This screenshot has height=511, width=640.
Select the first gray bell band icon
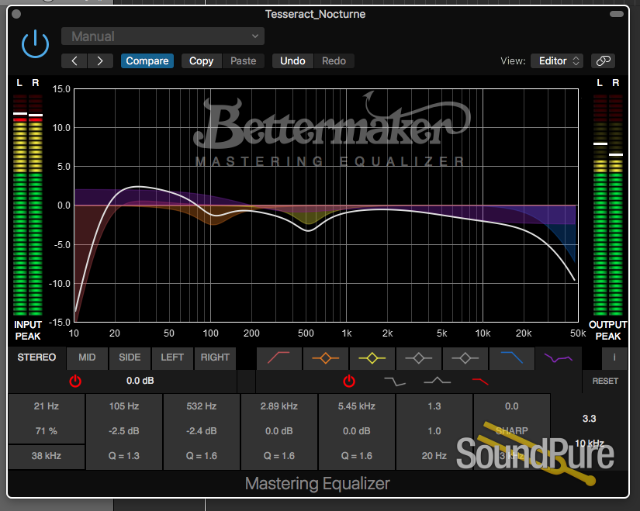pyautogui.click(x=418, y=358)
